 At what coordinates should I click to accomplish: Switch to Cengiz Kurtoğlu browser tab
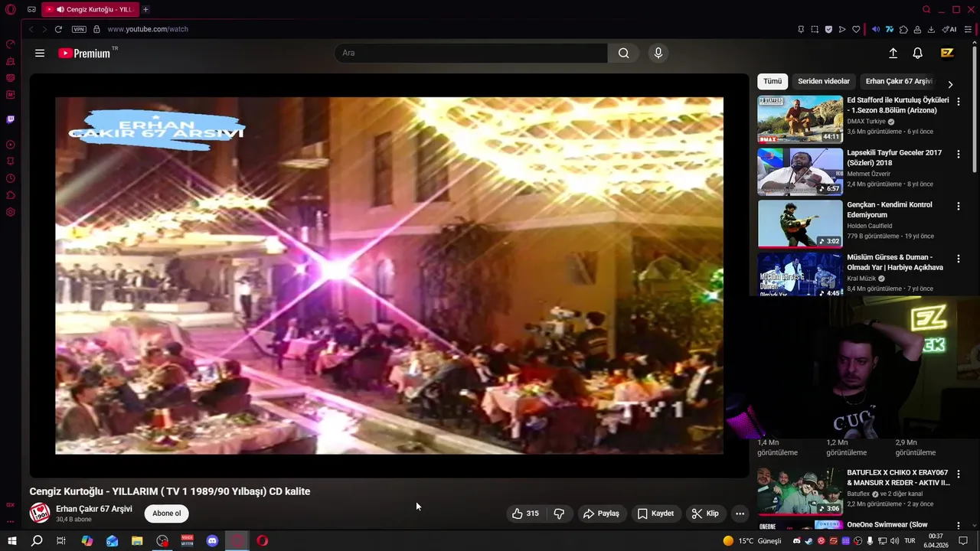coord(90,9)
